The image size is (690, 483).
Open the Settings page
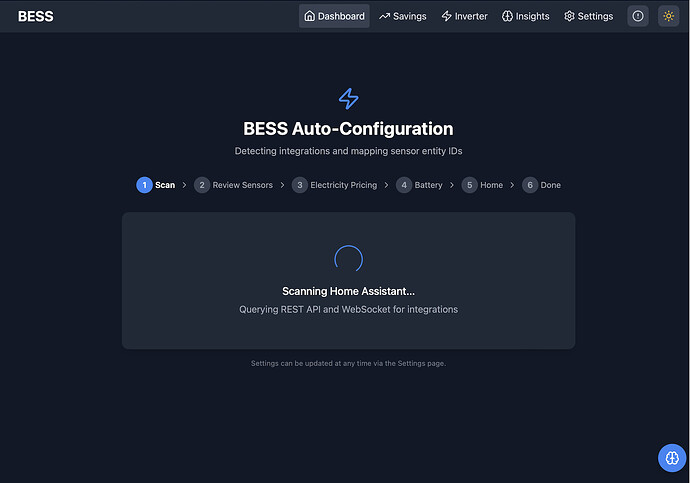(588, 16)
